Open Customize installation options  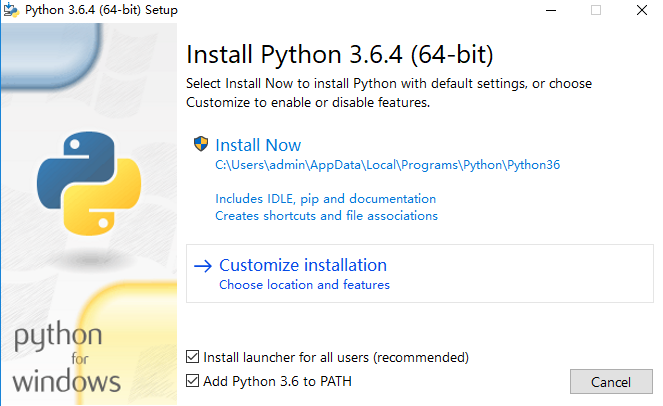(x=302, y=265)
